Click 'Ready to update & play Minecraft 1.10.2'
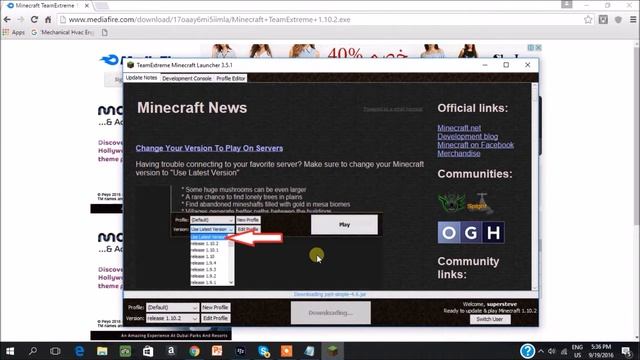 click(490, 311)
